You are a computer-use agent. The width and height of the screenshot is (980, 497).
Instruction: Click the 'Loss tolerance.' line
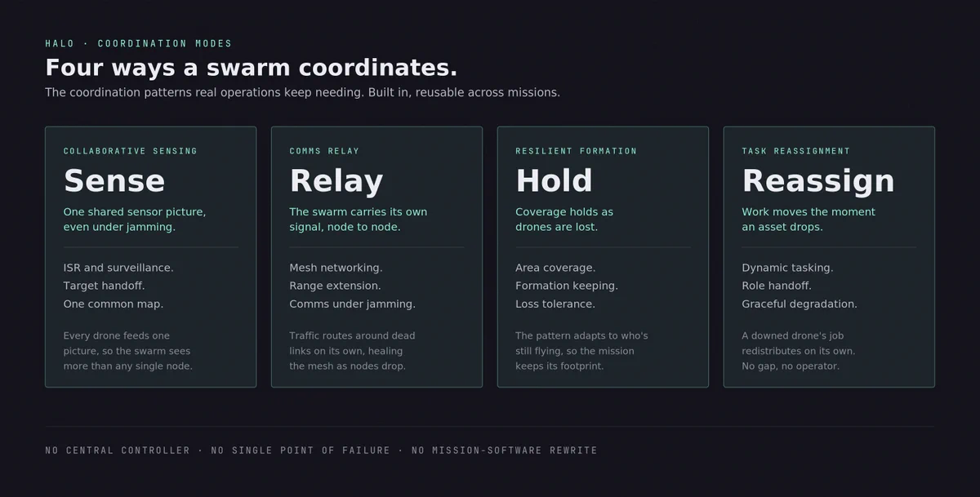click(555, 304)
